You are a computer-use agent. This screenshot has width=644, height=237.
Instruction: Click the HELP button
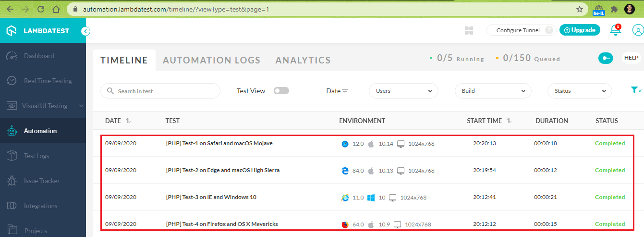pyautogui.click(x=631, y=58)
